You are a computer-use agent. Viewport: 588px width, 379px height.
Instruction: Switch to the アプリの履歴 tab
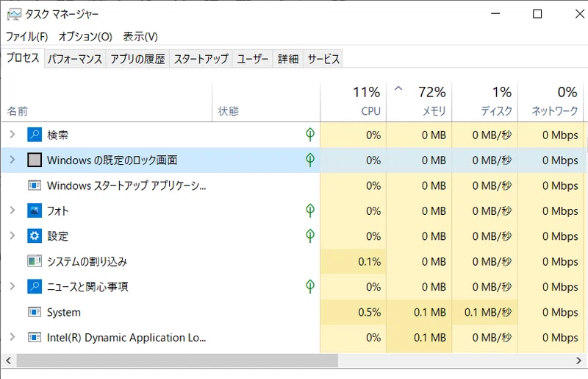137,59
